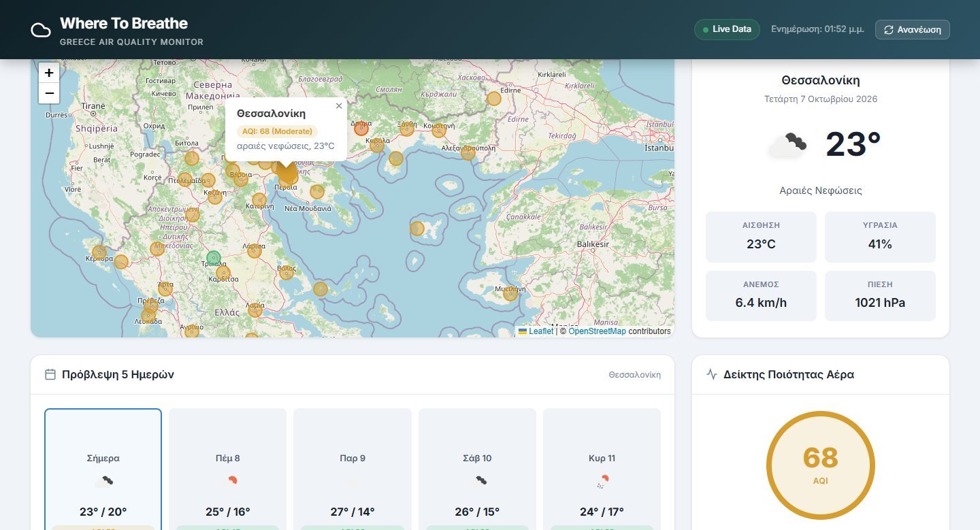Select the Κέρκυρα station marker

pyautogui.click(x=99, y=252)
